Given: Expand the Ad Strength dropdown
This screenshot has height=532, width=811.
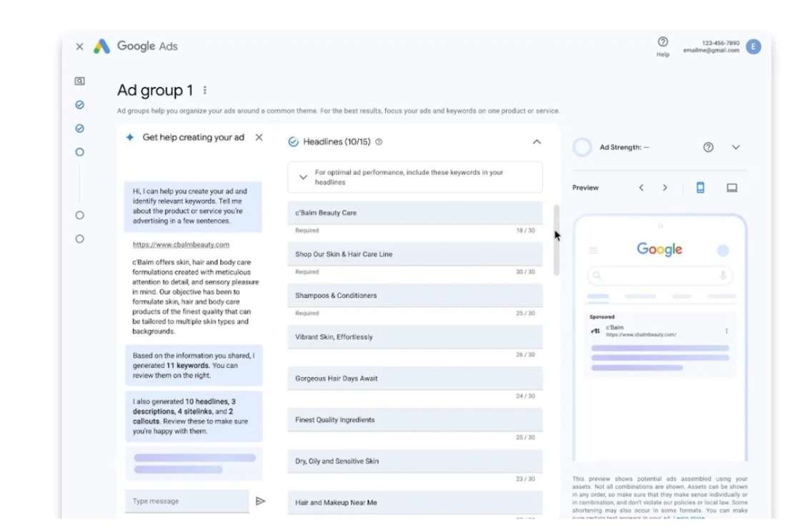Looking at the screenshot, I should click(735, 147).
